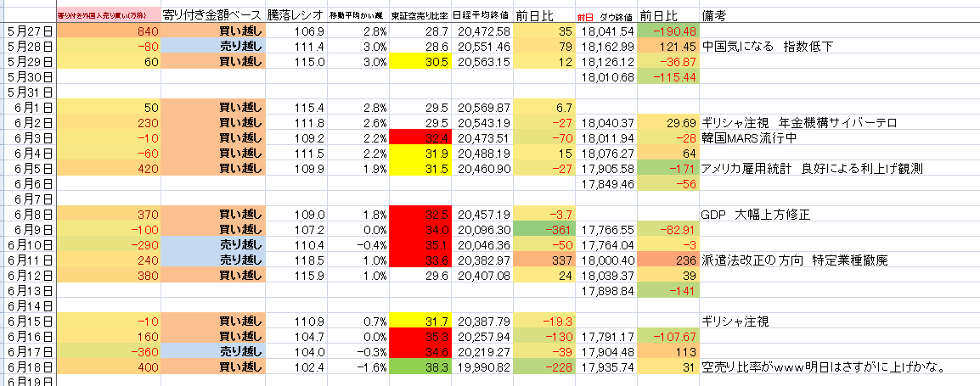Viewport: 980px width, 386px height.
Task: Click the 寄り付き金額ベース column header
Action: pyautogui.click(x=212, y=16)
